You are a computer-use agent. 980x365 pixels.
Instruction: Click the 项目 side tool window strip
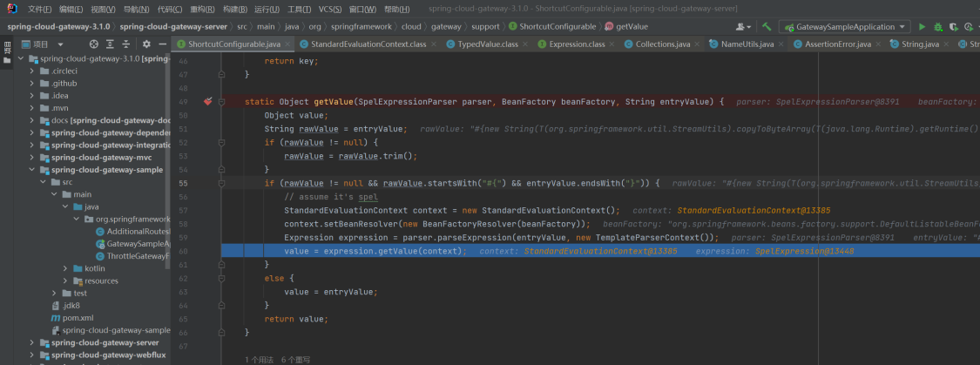tap(7, 53)
